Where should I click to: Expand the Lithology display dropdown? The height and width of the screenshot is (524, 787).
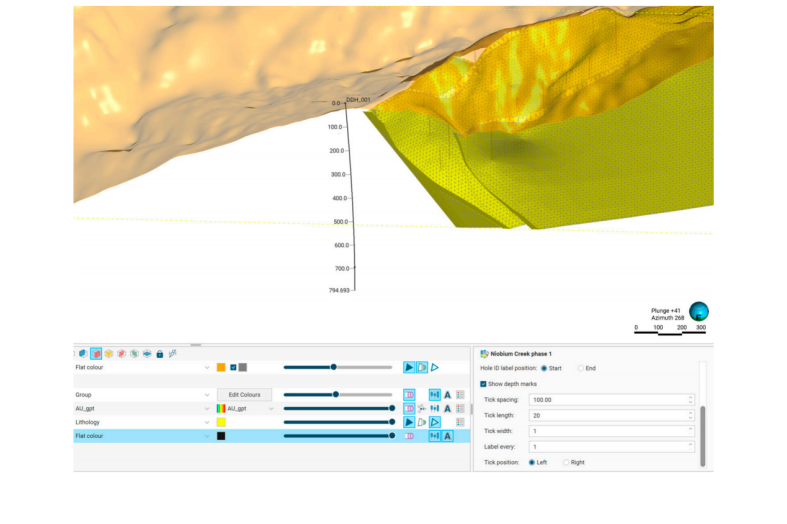(x=207, y=422)
